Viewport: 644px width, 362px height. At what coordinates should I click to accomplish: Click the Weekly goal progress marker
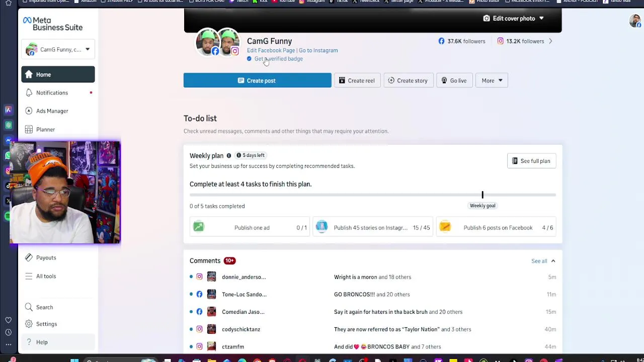(x=482, y=195)
